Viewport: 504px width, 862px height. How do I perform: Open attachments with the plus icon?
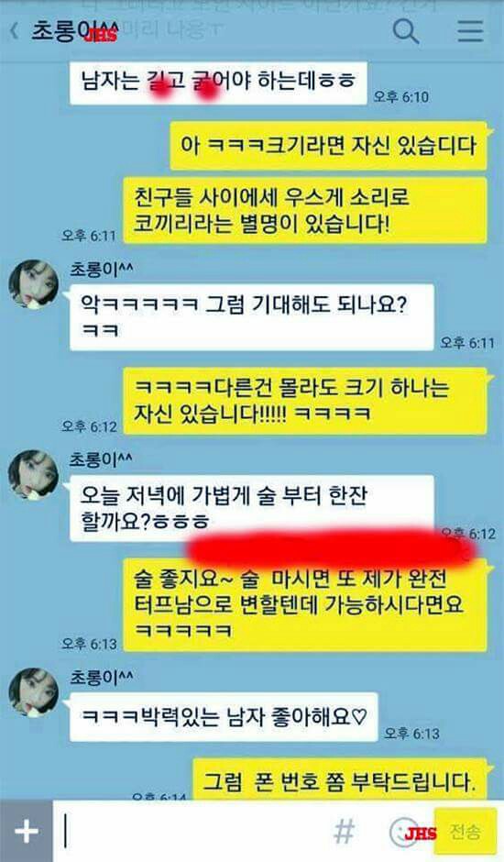(x=26, y=831)
